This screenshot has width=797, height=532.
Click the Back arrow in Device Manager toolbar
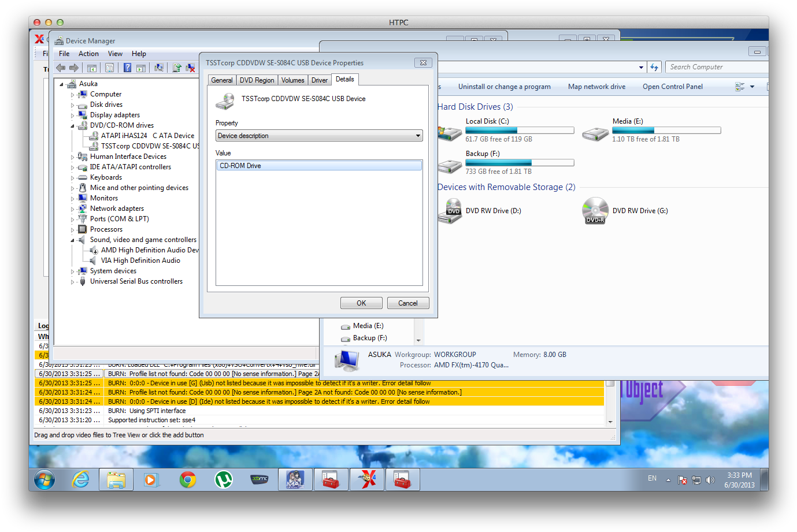tap(61, 68)
